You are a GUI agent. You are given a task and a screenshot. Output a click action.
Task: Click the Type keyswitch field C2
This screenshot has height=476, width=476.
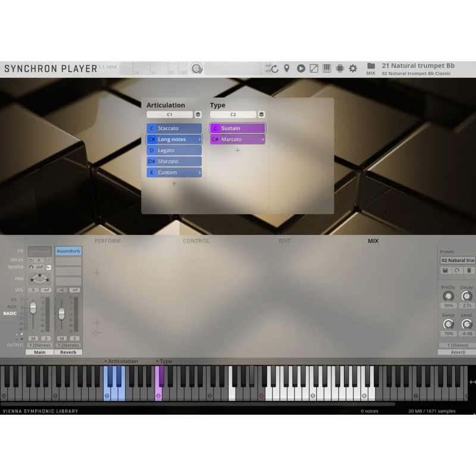[x=233, y=114]
